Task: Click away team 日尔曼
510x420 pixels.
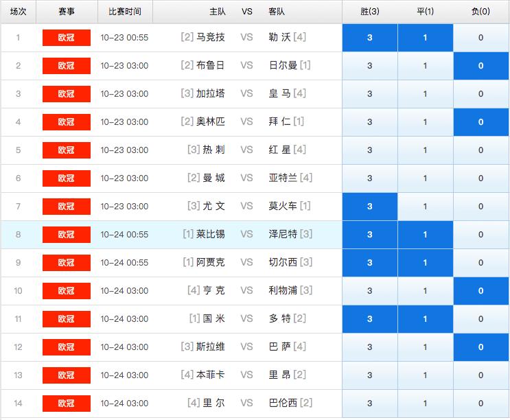Action: [283, 65]
